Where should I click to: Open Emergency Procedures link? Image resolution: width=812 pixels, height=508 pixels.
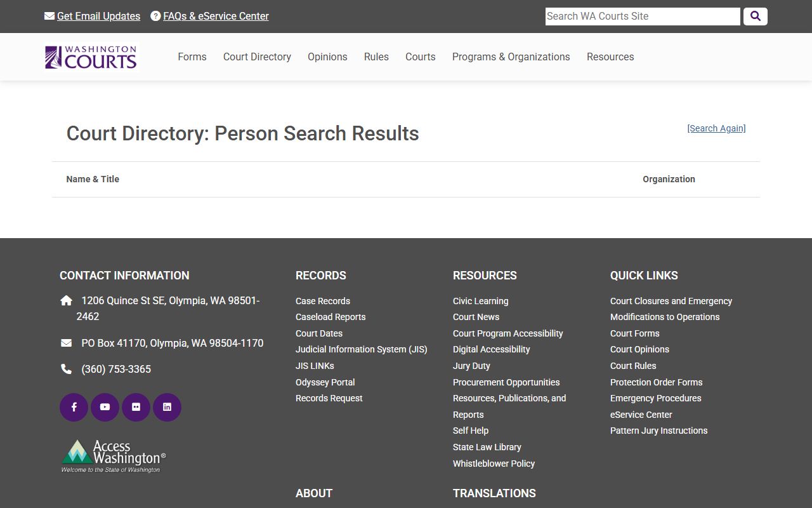click(656, 398)
